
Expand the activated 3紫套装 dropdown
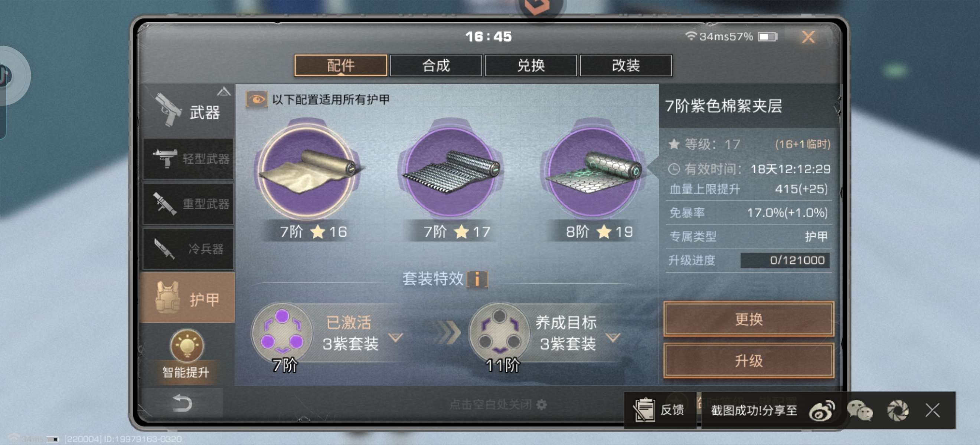click(396, 337)
